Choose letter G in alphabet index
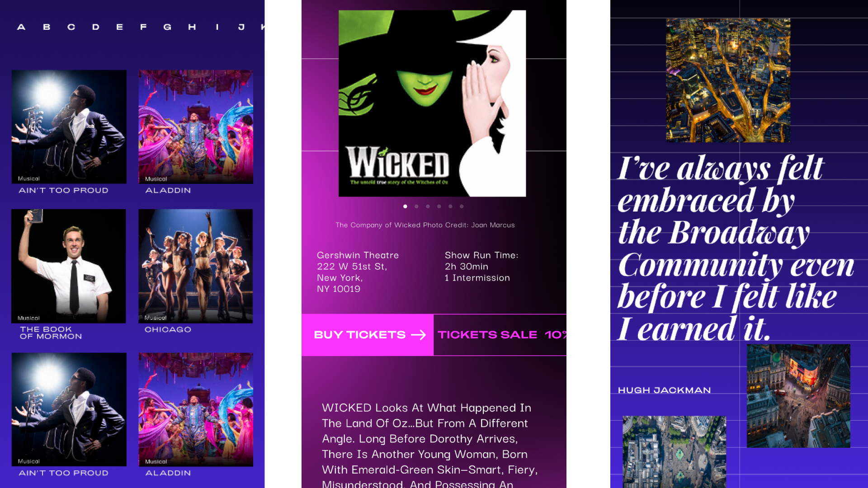Screen dimensions: 868x488 coord(167,27)
